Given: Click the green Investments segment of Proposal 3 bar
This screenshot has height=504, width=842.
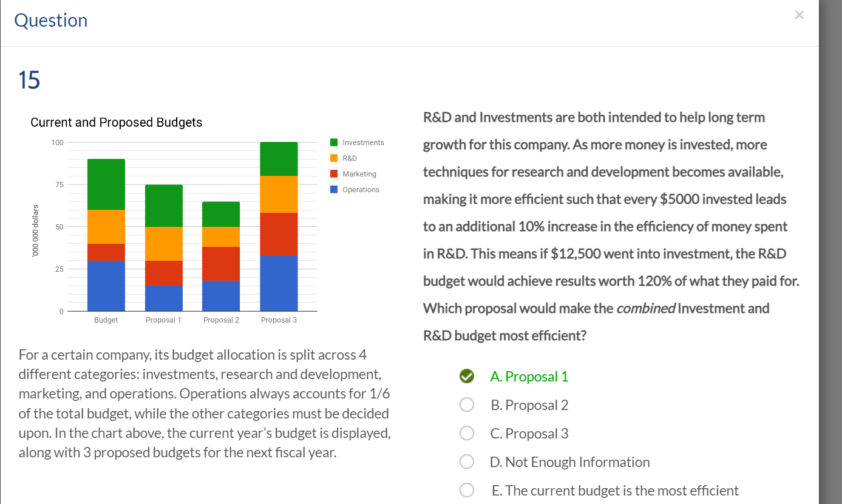Looking at the screenshot, I should (279, 159).
